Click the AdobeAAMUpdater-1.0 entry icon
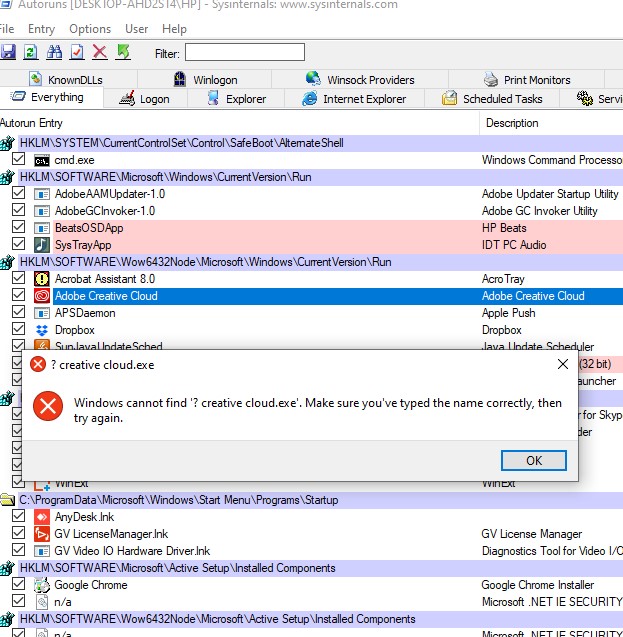This screenshot has width=623, height=637. click(41, 194)
